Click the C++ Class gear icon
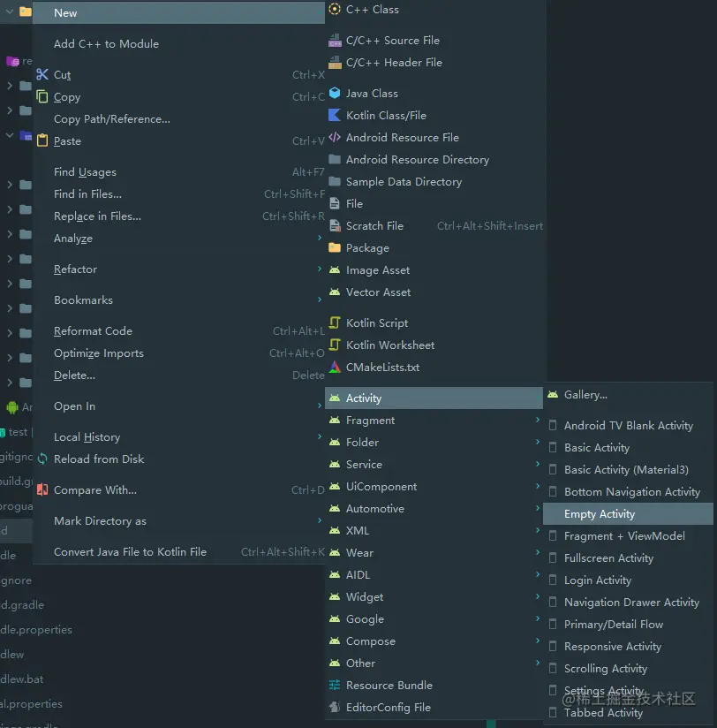This screenshot has height=728, width=717. point(335,9)
